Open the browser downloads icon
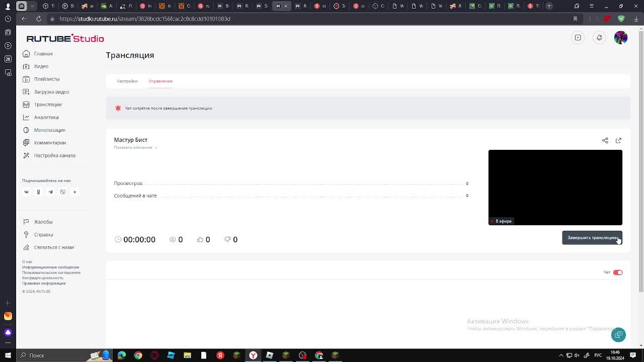 click(x=636, y=19)
